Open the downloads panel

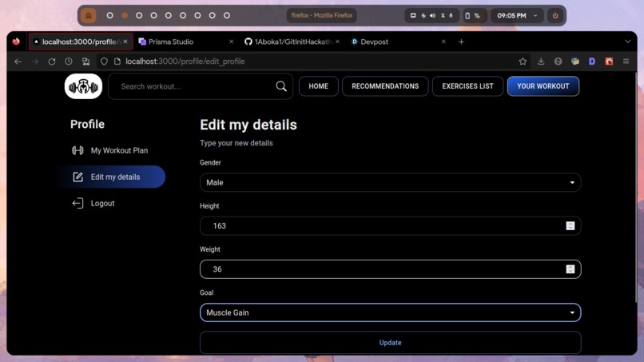click(541, 62)
